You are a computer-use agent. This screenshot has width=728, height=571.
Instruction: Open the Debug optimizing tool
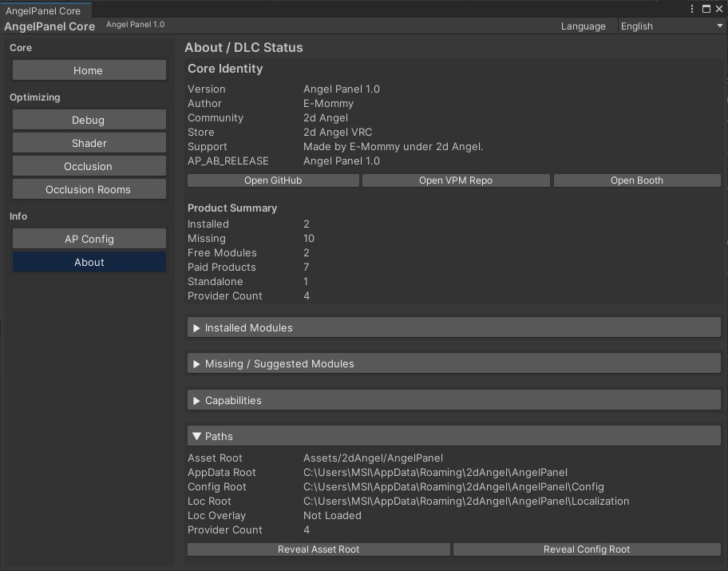point(89,119)
